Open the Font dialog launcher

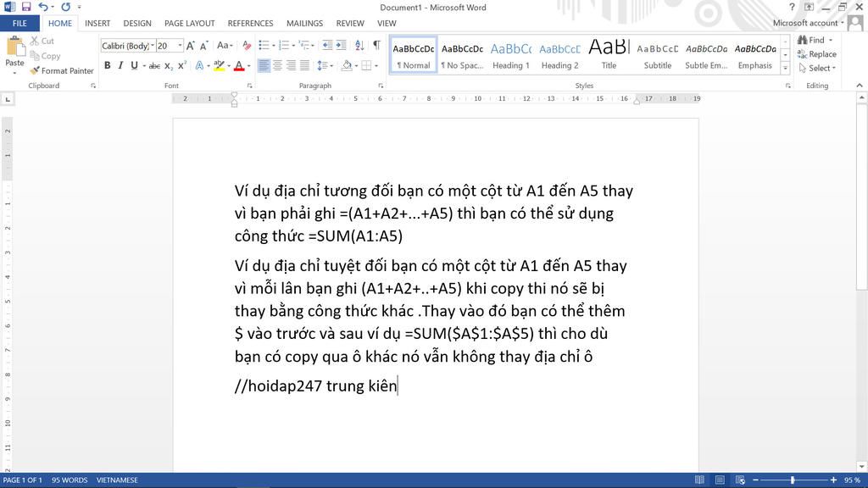click(x=250, y=86)
